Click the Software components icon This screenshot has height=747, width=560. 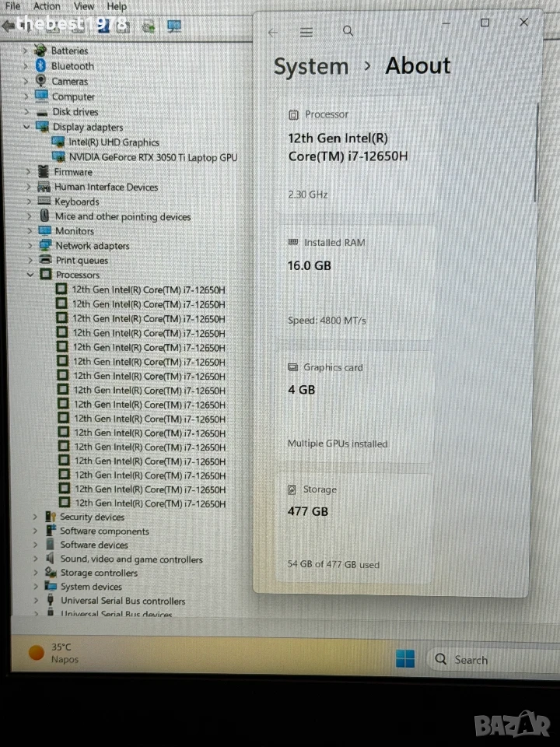tap(51, 530)
